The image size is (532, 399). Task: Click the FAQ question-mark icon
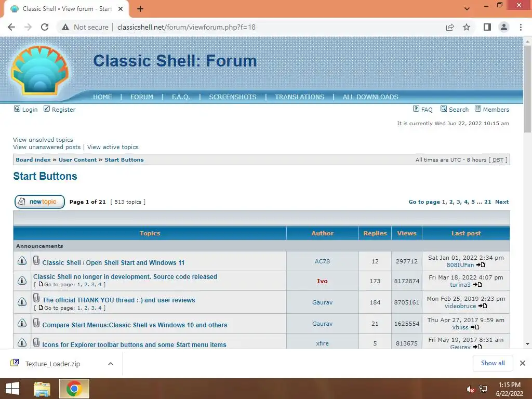tap(416, 109)
